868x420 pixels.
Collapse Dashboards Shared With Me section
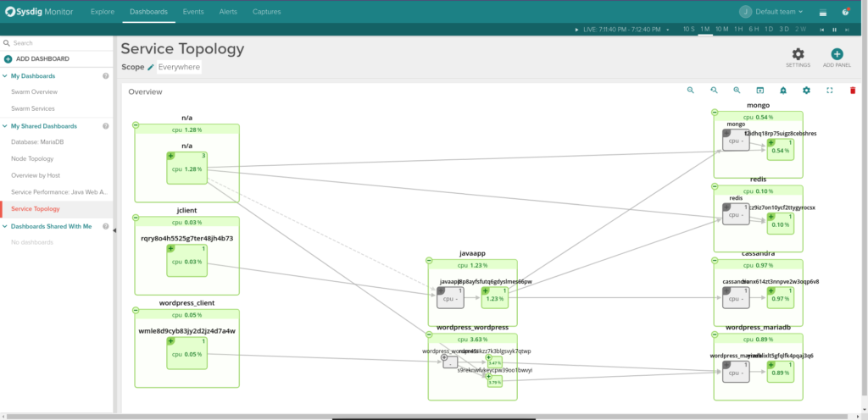click(5, 226)
